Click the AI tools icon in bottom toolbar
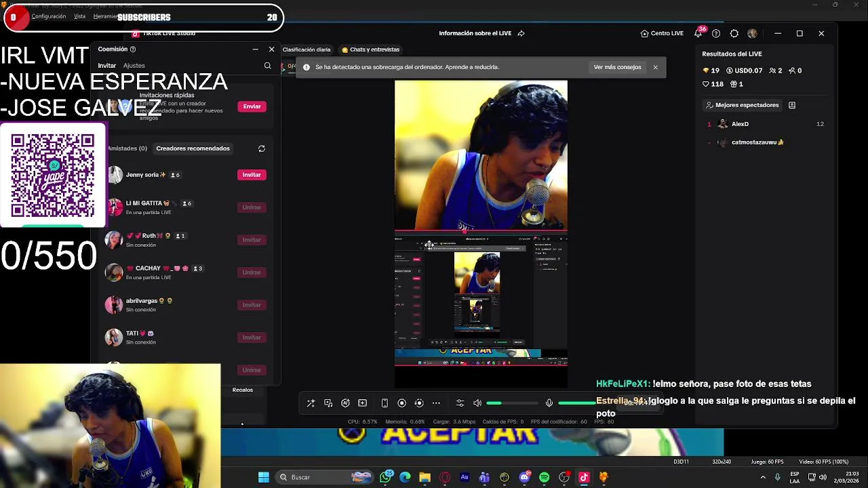The image size is (868, 488). (x=345, y=403)
